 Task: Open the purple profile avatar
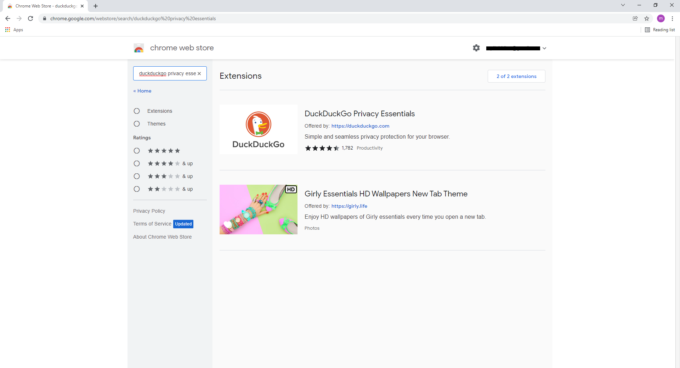point(660,19)
